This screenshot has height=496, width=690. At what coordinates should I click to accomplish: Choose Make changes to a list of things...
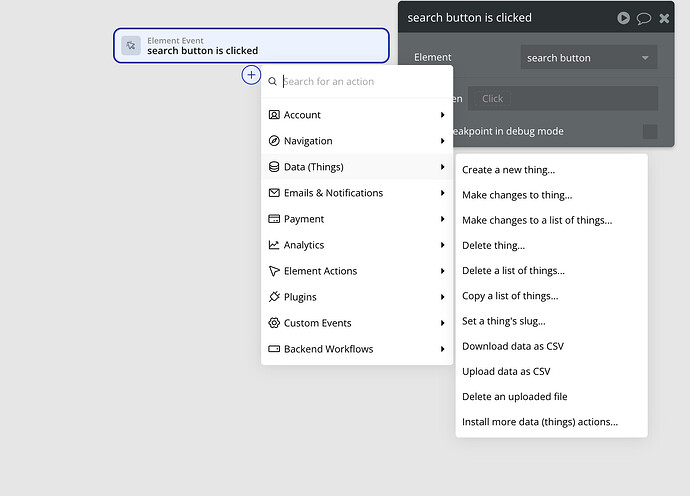[537, 220]
